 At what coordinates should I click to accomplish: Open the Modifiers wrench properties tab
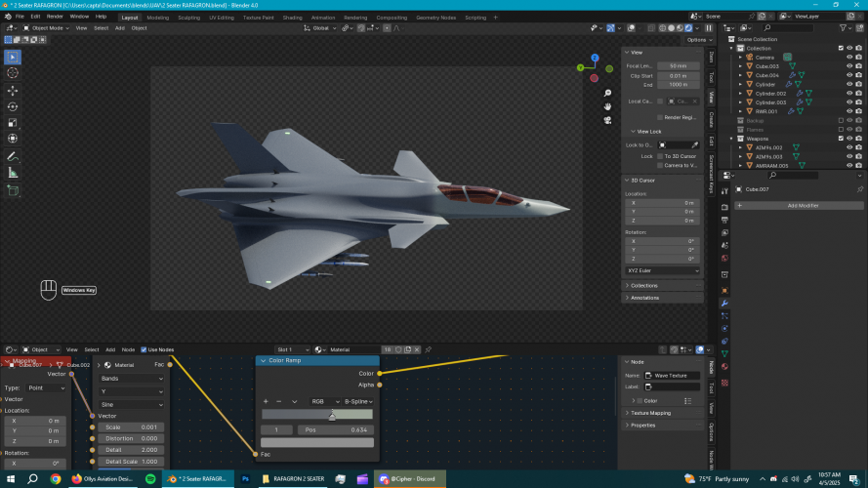[724, 304]
